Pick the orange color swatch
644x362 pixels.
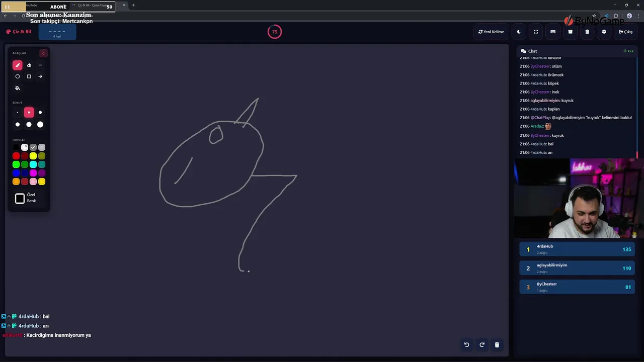(16, 182)
